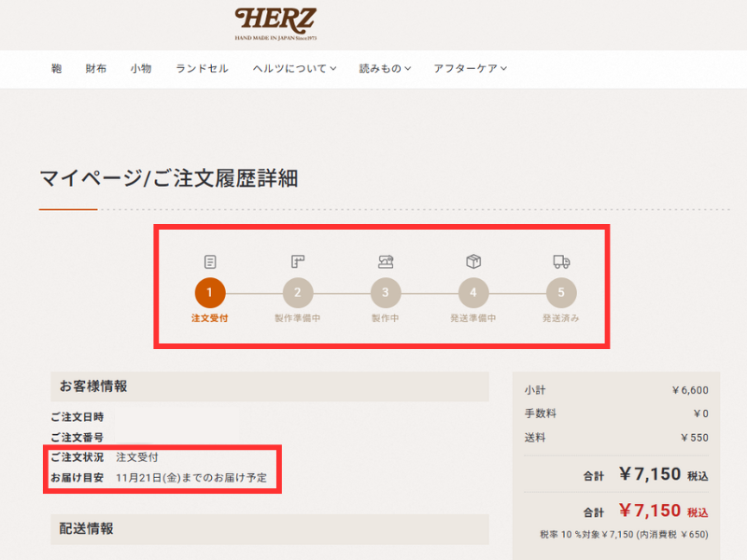Image resolution: width=747 pixels, height=560 pixels.
Task: Click the step 2 circle 製作準備中
Action: point(297,293)
